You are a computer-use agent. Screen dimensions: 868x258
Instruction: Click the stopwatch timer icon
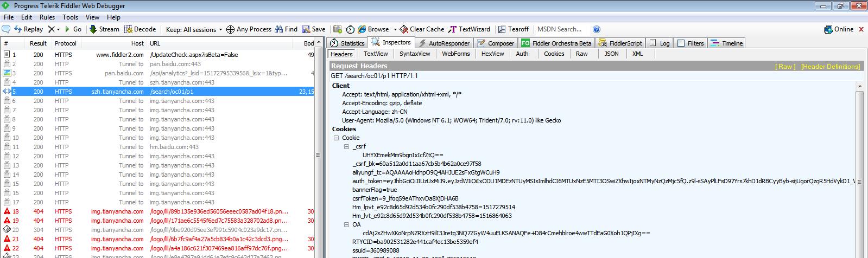click(x=350, y=29)
